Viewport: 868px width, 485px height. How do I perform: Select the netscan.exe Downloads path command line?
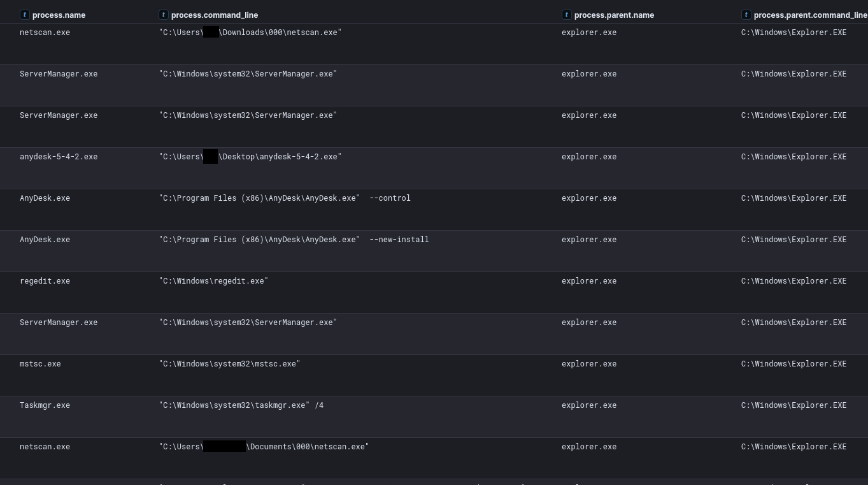click(x=250, y=33)
